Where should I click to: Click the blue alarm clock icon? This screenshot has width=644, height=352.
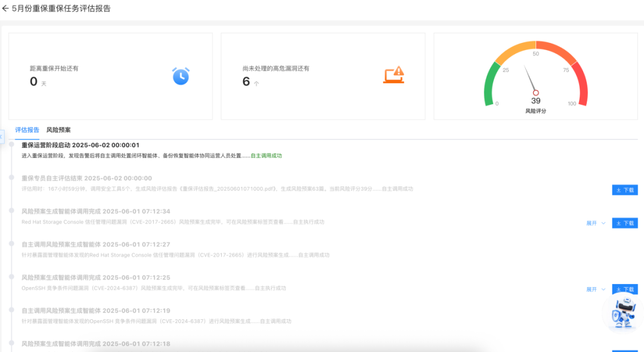point(181,76)
